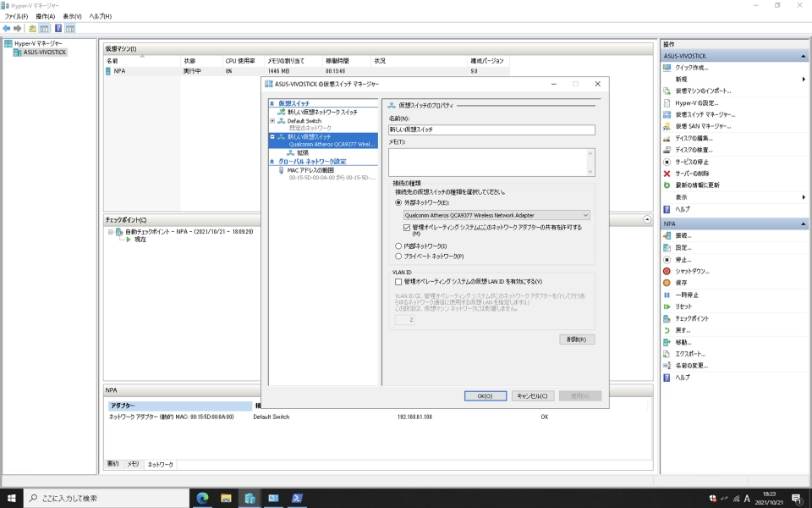Select 新しい仮想ネットワーク スイッチ in the list

[x=322, y=112]
